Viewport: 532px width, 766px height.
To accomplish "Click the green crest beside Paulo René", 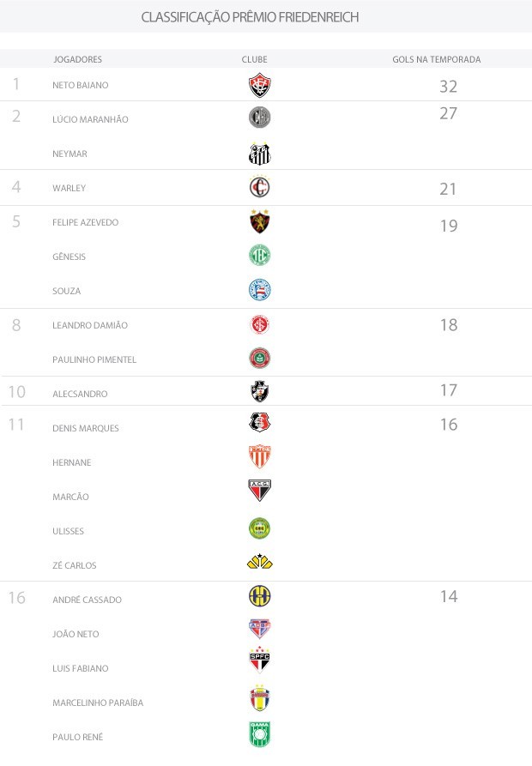I will pos(259,735).
